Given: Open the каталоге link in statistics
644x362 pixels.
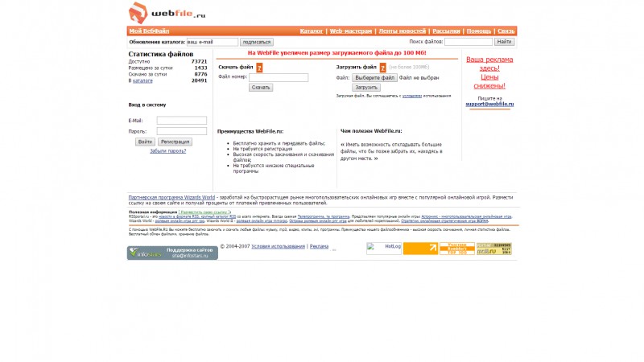Looking at the screenshot, I should pos(142,81).
